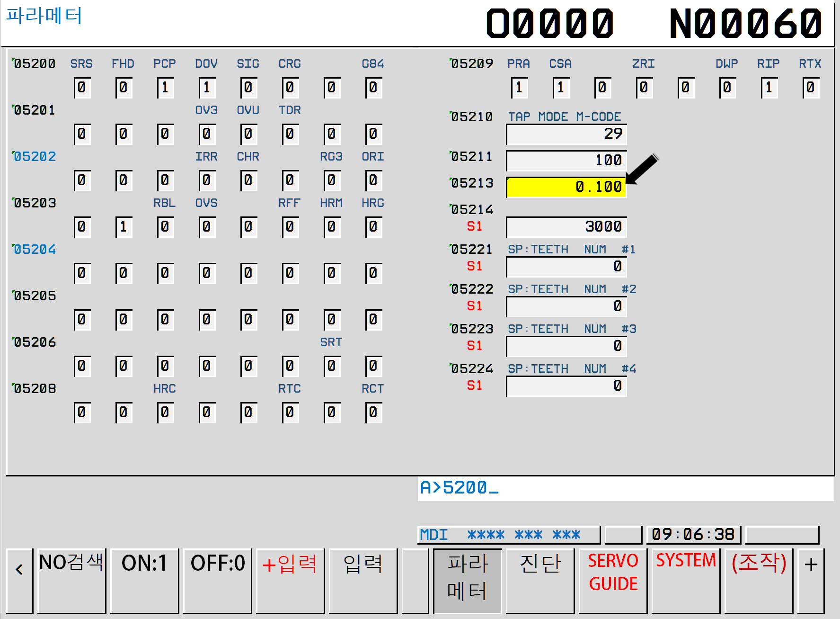The image size is (840, 619).
Task: Toggle the TDR bit of parameter 05201
Action: (x=290, y=134)
